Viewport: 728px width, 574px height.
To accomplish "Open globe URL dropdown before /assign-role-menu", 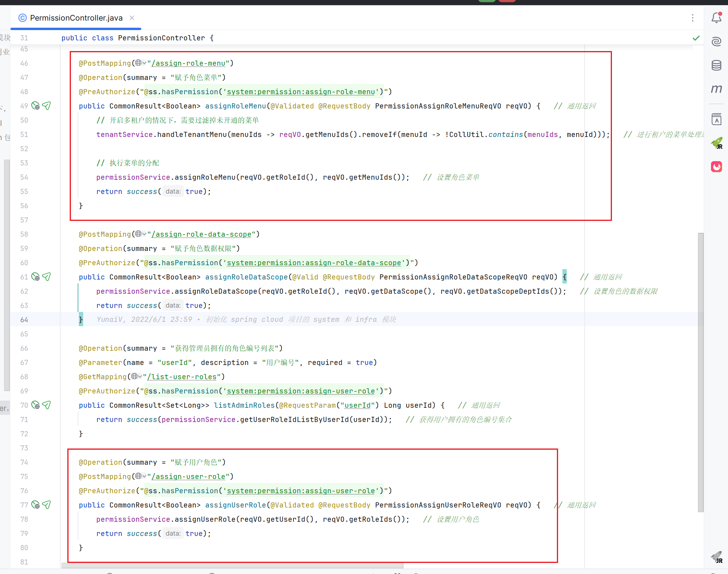I will [x=141, y=63].
